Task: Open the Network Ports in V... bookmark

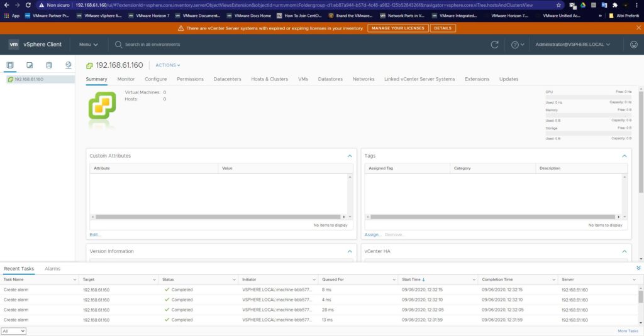Action: 402,16
